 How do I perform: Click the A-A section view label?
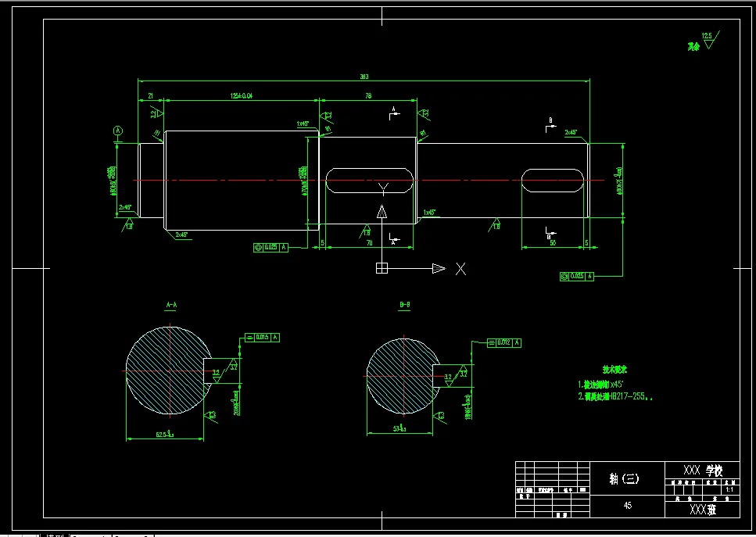click(171, 305)
